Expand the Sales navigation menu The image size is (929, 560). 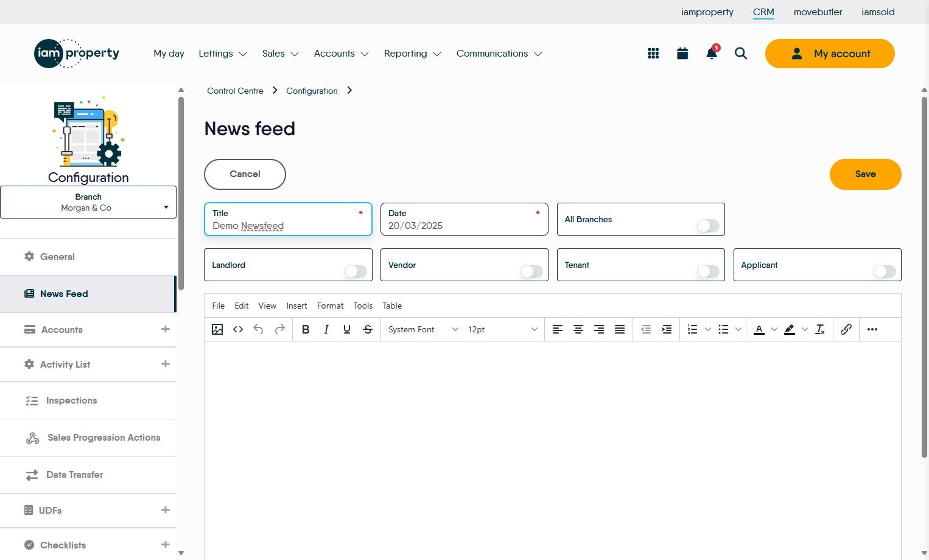pos(280,54)
